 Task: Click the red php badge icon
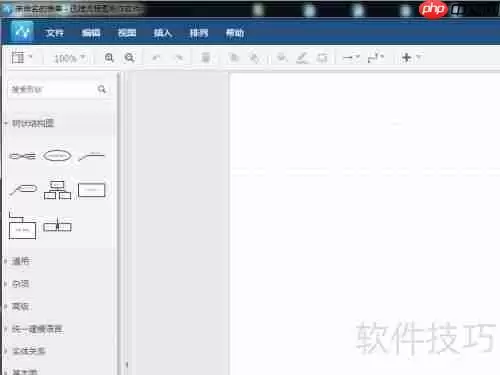click(433, 9)
